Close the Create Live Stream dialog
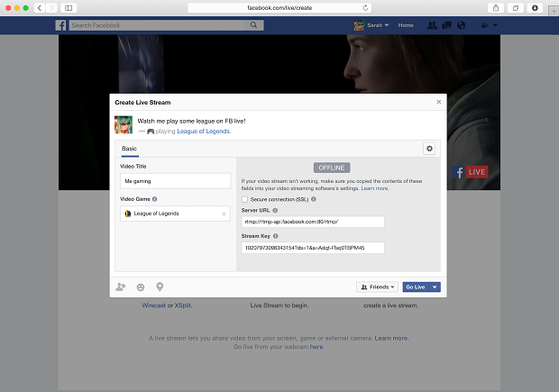This screenshot has height=392, width=559. (439, 102)
